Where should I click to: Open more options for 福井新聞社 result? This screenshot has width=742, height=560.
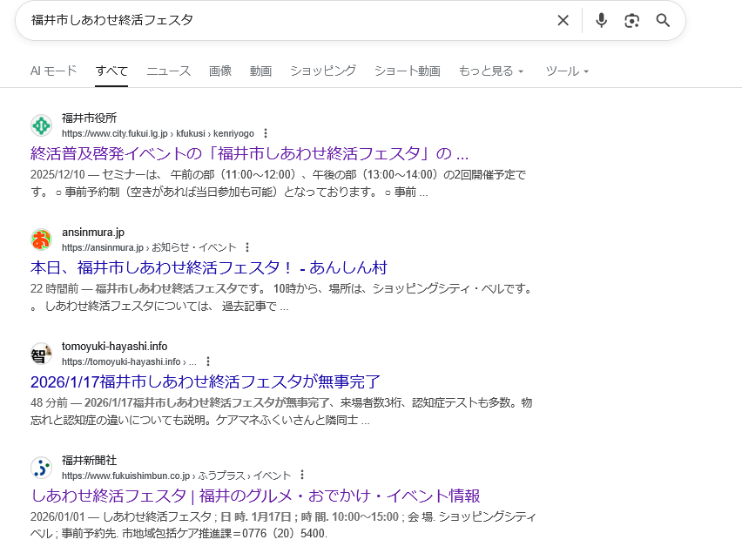(302, 476)
